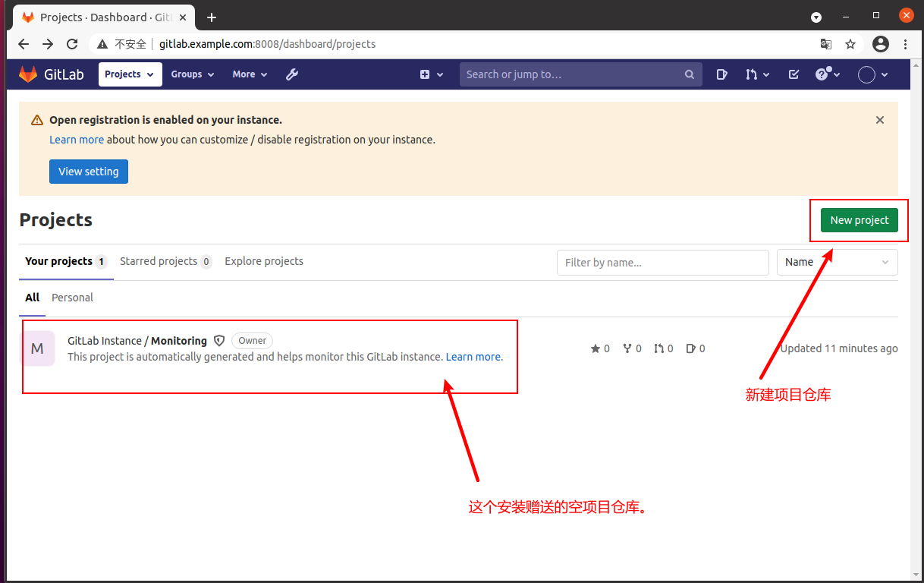Switch to Your projects tab
The width and height of the screenshot is (924, 583).
tap(66, 262)
